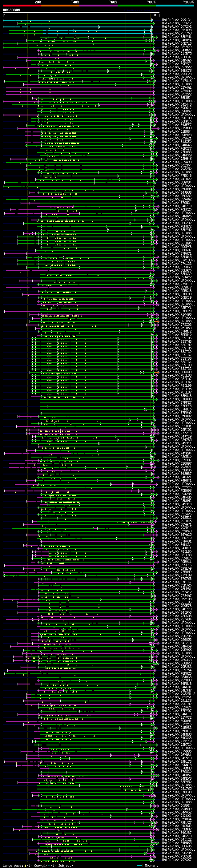Select the UniRef100_A8ILB3 label
Viewport: 197px width, 868px height.
pos(176,375)
